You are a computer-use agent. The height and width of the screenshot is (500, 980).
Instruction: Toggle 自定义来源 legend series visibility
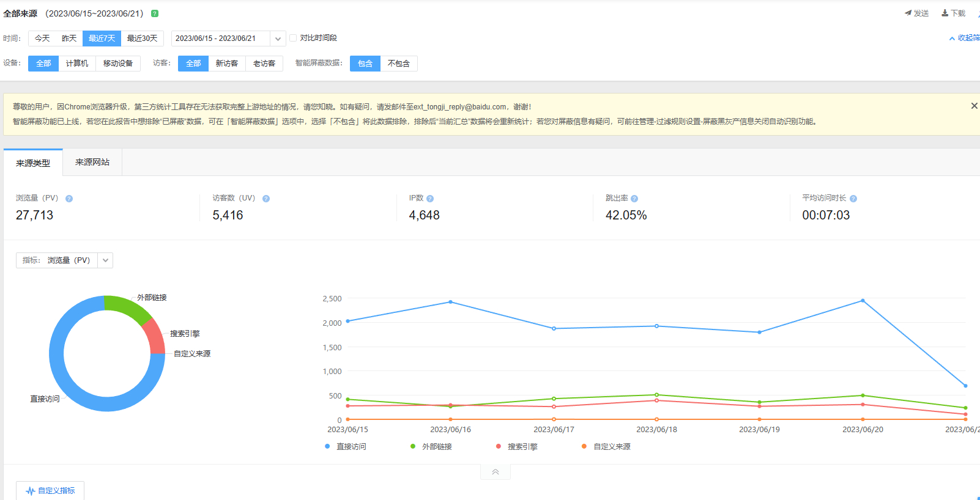click(606, 447)
